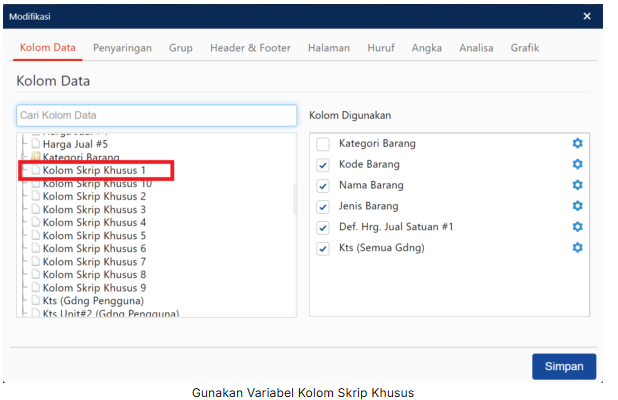618x400 pixels.
Task: Click gear icon beside Nama Barang
Action: [577, 185]
